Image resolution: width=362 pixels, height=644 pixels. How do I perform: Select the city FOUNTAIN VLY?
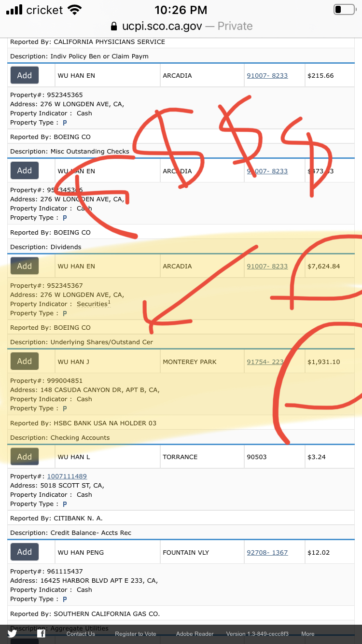coord(186,552)
